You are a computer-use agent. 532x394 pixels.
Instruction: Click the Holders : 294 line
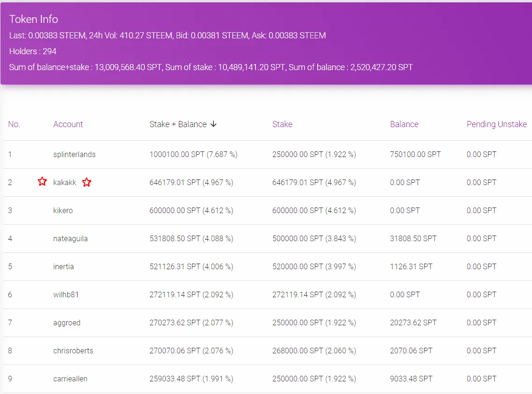33,51
